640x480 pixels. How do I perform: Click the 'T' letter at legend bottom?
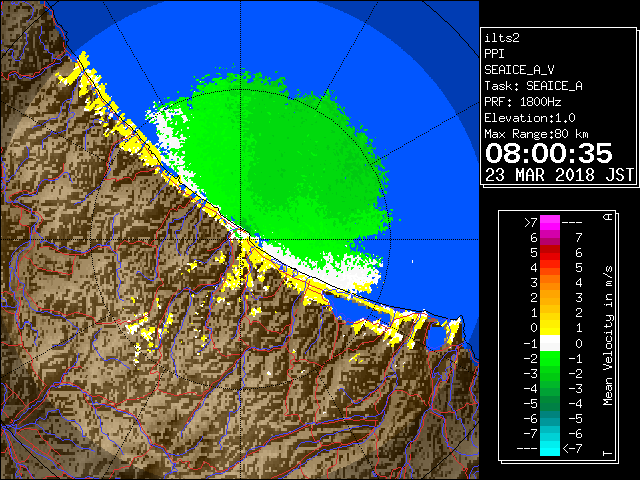(x=608, y=453)
